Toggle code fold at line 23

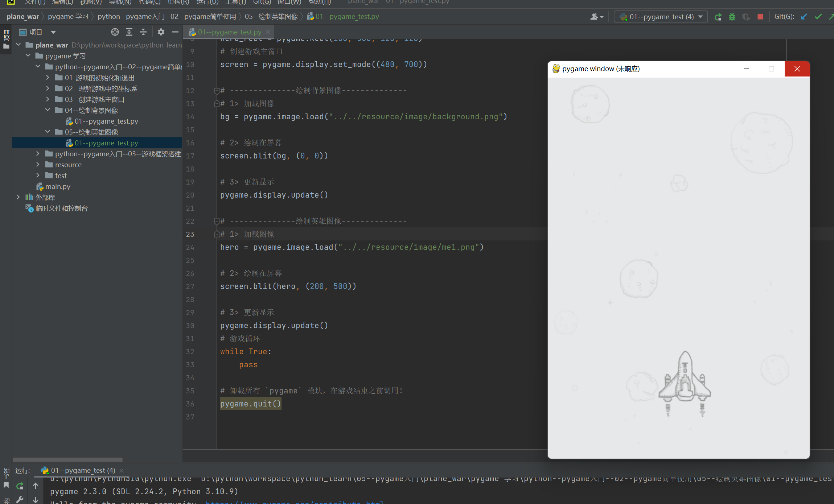[x=217, y=234]
